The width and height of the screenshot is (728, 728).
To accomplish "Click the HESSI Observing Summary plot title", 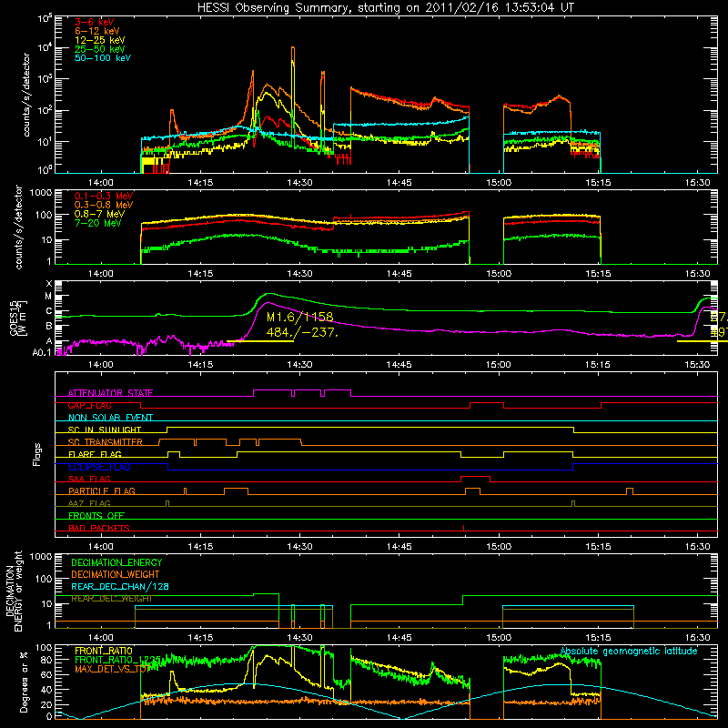I will [385, 8].
